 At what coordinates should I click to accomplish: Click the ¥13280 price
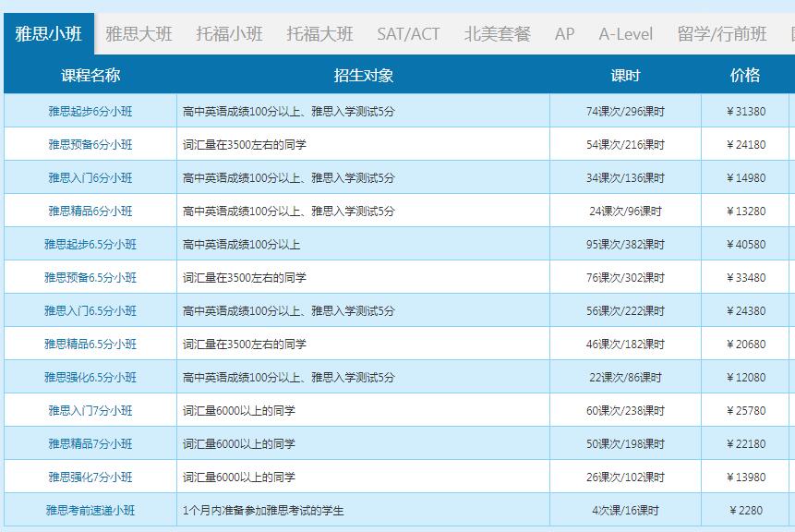[746, 211]
